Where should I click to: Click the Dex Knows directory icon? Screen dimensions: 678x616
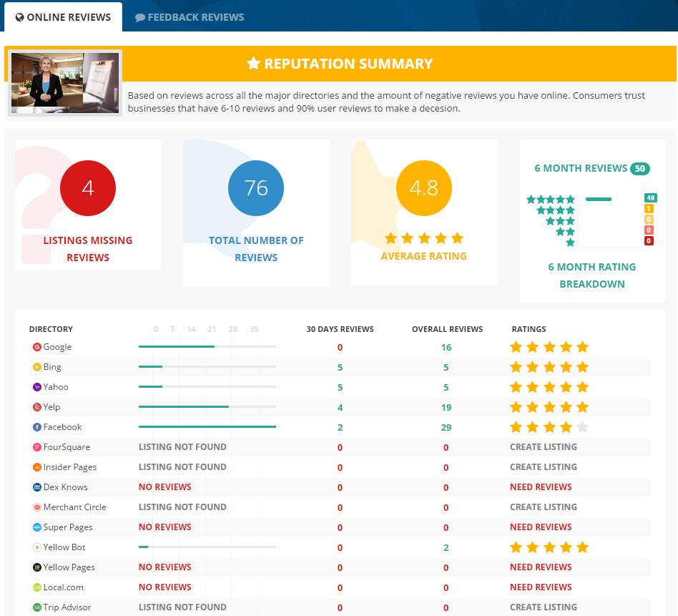[x=37, y=487]
